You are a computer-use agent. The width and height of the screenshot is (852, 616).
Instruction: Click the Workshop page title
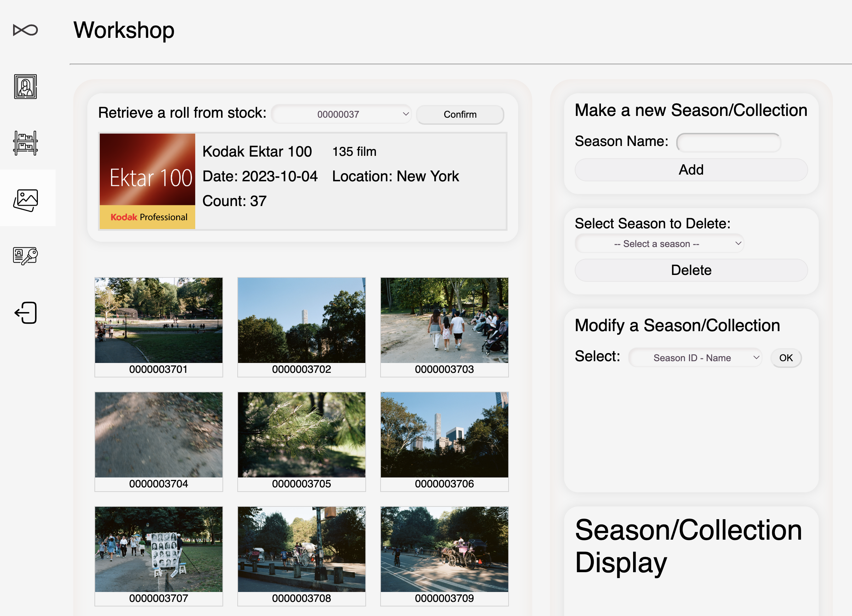[124, 30]
